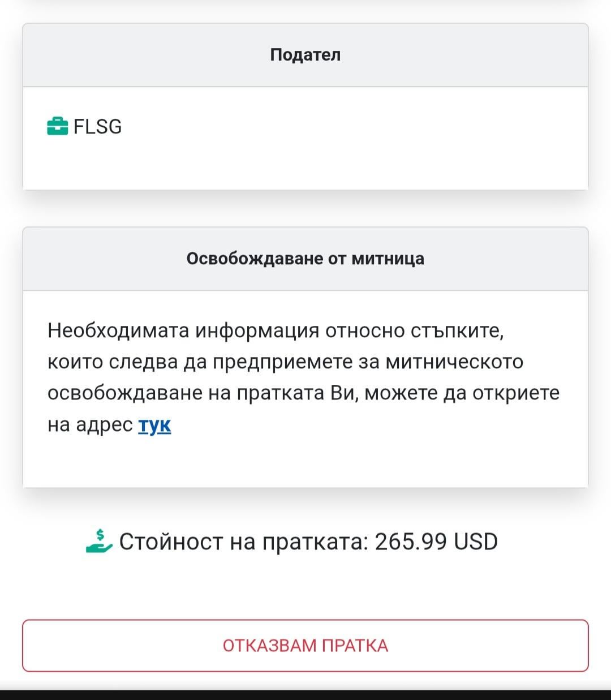This screenshot has height=700, width=611.
Task: Click the Подател card header
Action: [305, 55]
